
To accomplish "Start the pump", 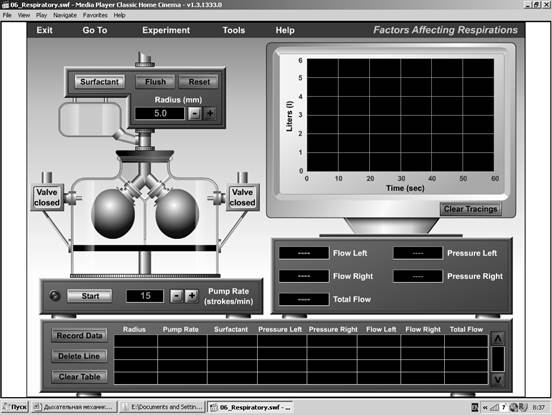I will (x=90, y=296).
